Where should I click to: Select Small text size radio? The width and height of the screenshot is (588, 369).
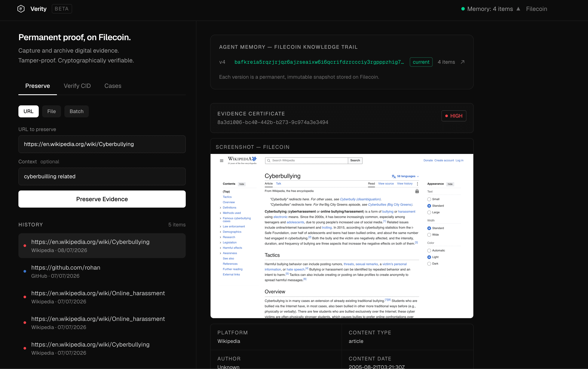tap(429, 199)
